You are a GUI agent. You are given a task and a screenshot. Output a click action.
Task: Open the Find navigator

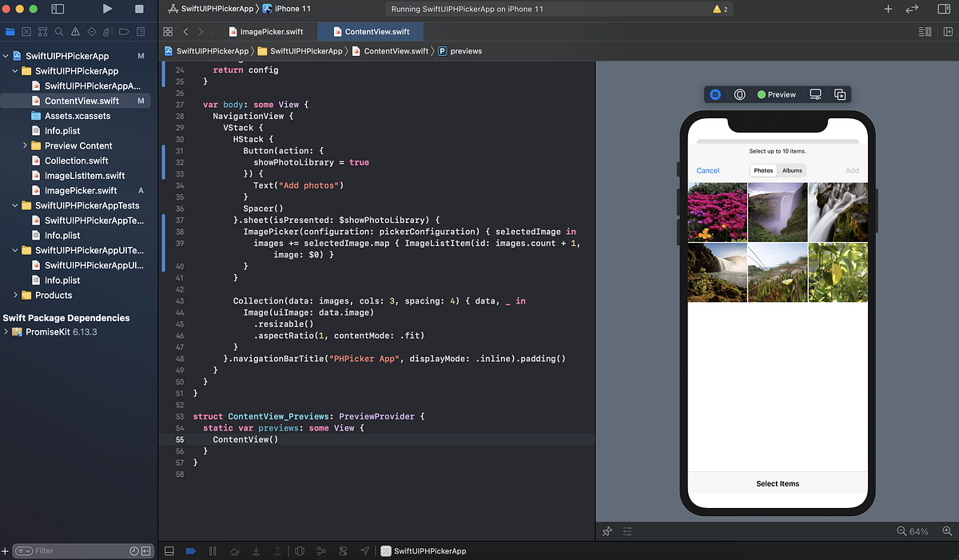58,31
